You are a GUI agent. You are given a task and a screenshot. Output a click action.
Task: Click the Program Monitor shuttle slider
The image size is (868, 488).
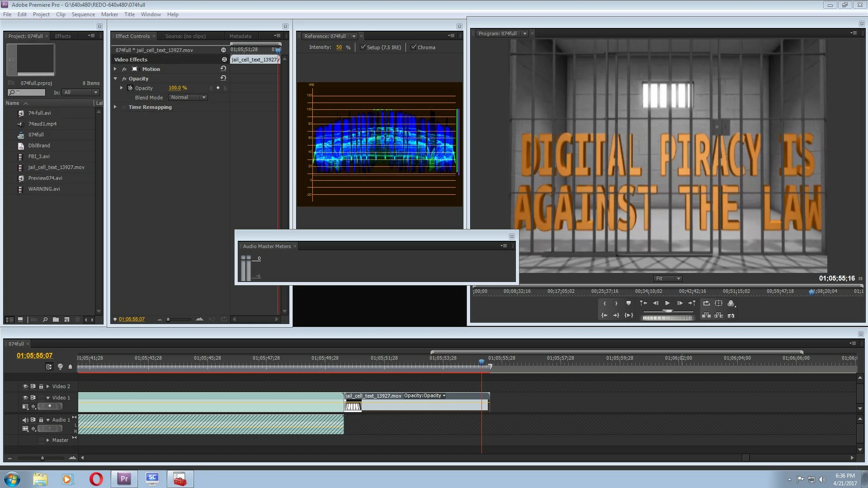(668, 311)
